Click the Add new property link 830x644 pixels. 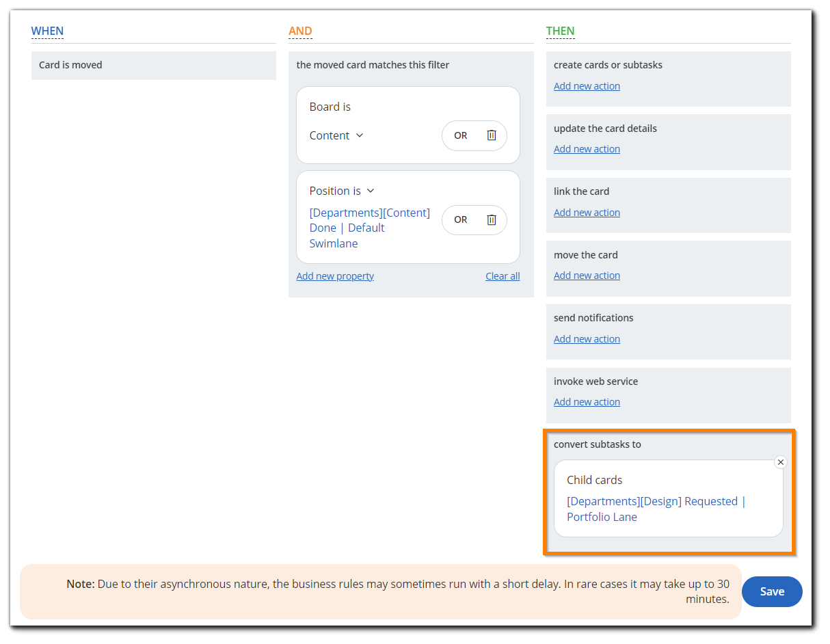pyautogui.click(x=335, y=276)
